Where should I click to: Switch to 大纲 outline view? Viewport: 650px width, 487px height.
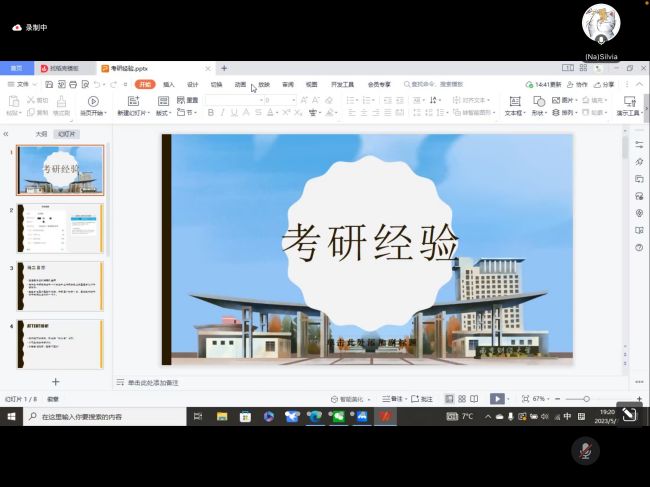(41, 133)
